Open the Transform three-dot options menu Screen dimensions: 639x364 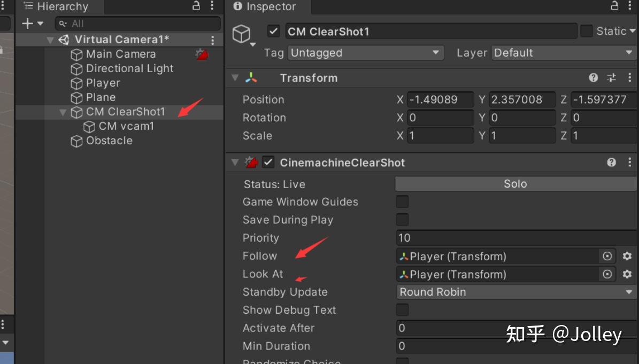629,78
